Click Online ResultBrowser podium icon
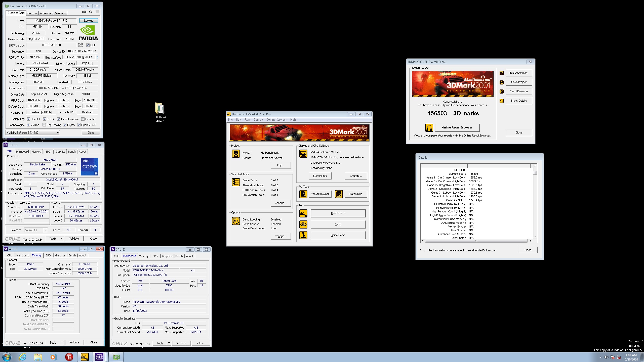Viewport: 644px width, 362px height. [x=429, y=128]
